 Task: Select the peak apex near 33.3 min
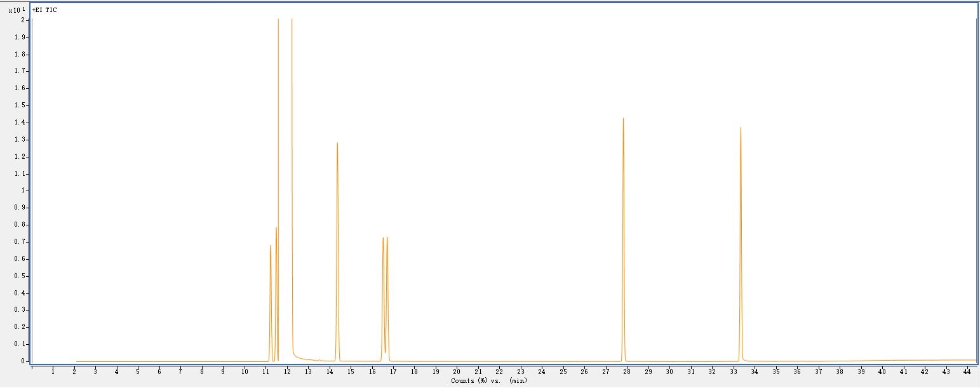pyautogui.click(x=741, y=128)
